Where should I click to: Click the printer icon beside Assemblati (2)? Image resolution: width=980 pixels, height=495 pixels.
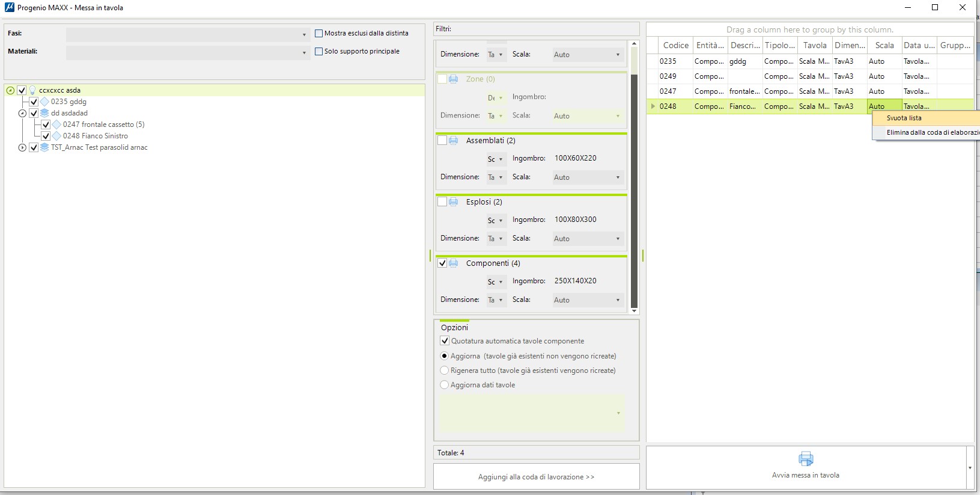point(454,141)
